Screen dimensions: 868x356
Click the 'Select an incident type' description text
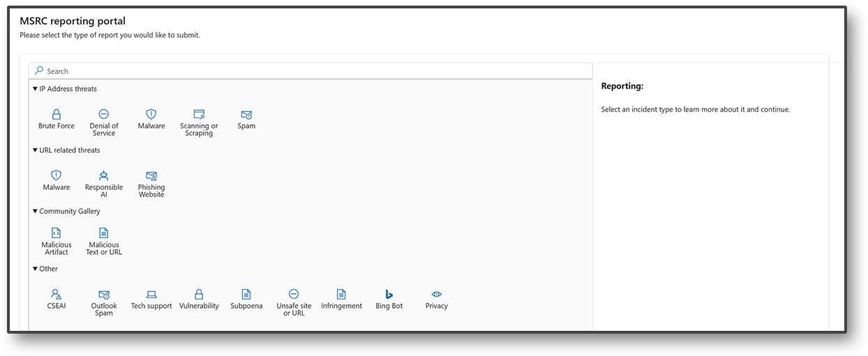click(696, 110)
